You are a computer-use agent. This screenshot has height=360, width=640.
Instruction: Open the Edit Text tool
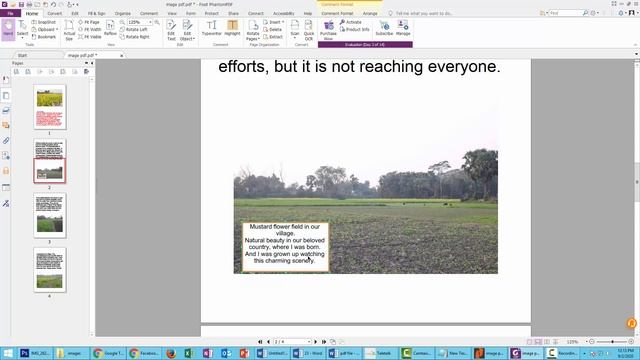171,30
